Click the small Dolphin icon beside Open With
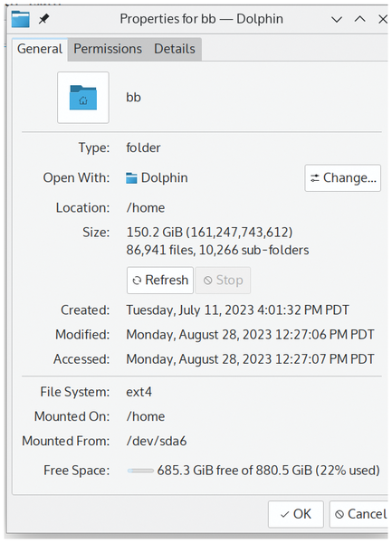Screen dimensions: 392x543 [131, 178]
